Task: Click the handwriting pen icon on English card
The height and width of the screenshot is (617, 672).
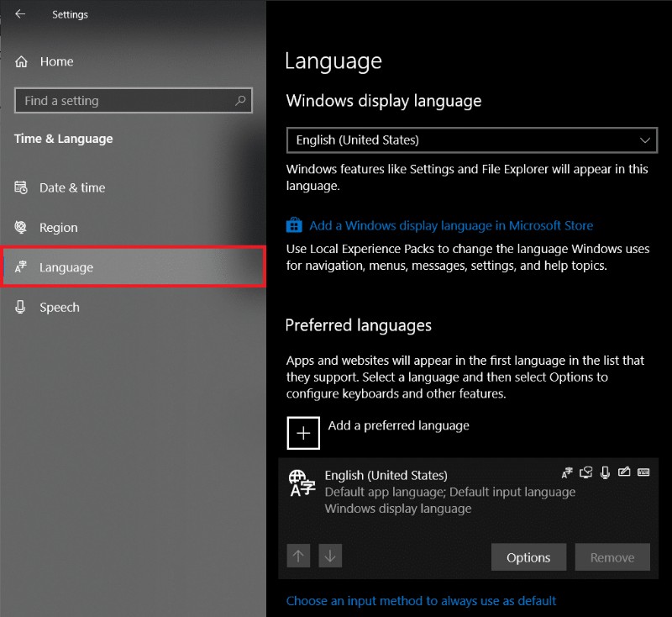Action: (x=625, y=472)
